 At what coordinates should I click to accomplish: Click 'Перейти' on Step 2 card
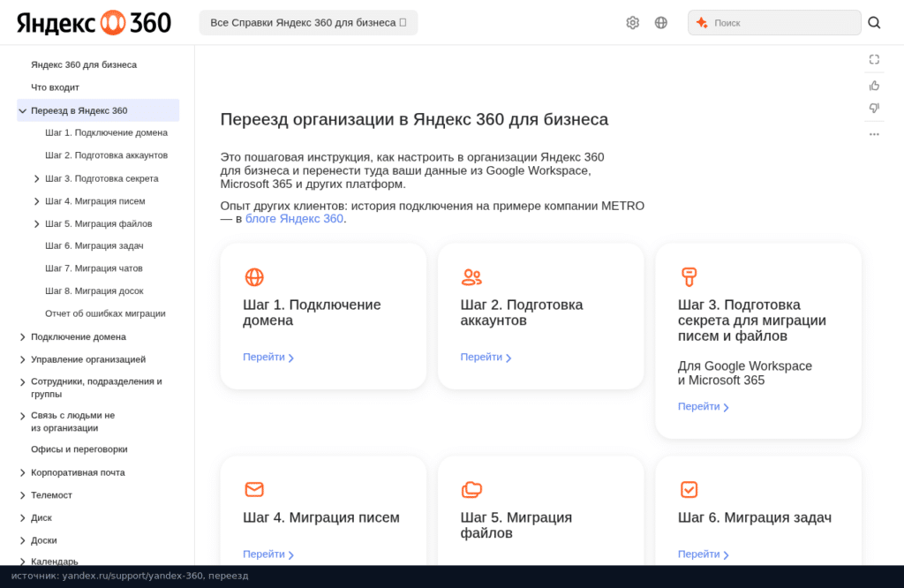[486, 358]
